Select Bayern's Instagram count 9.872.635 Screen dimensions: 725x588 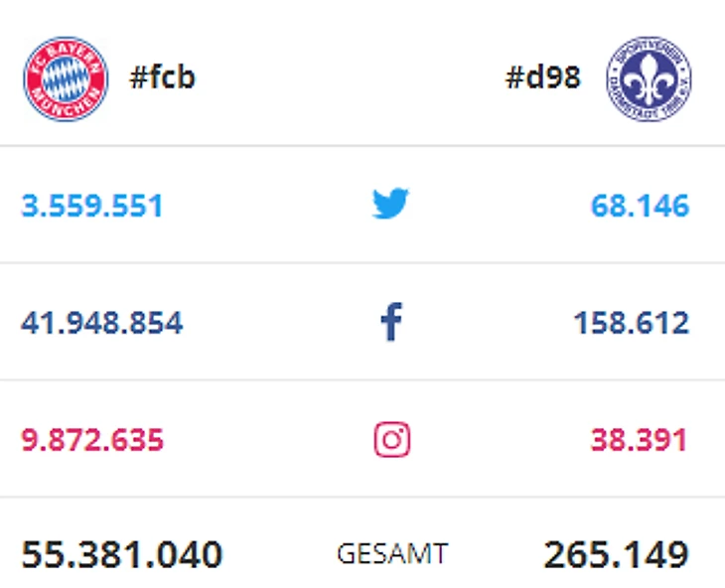click(x=92, y=439)
